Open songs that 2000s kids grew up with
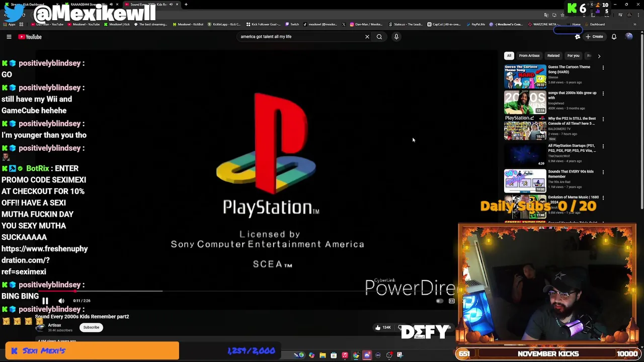The image size is (644, 362). point(572,95)
